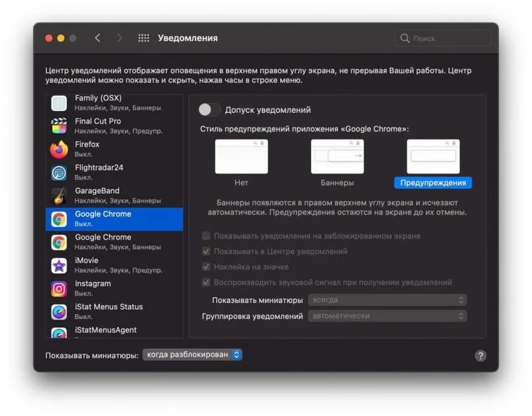This screenshot has height=416, width=532.
Task: Select Instagram in the app list
Action: pyautogui.click(x=114, y=289)
